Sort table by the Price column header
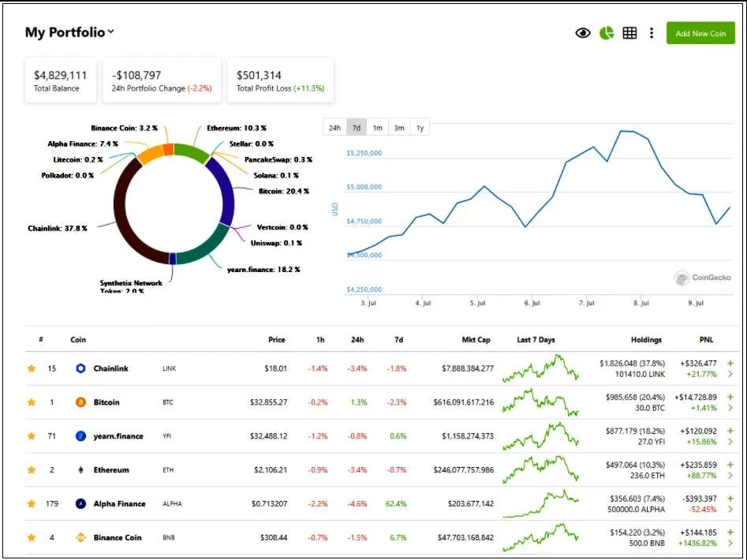Viewport: 747px width, 560px height. (x=276, y=339)
